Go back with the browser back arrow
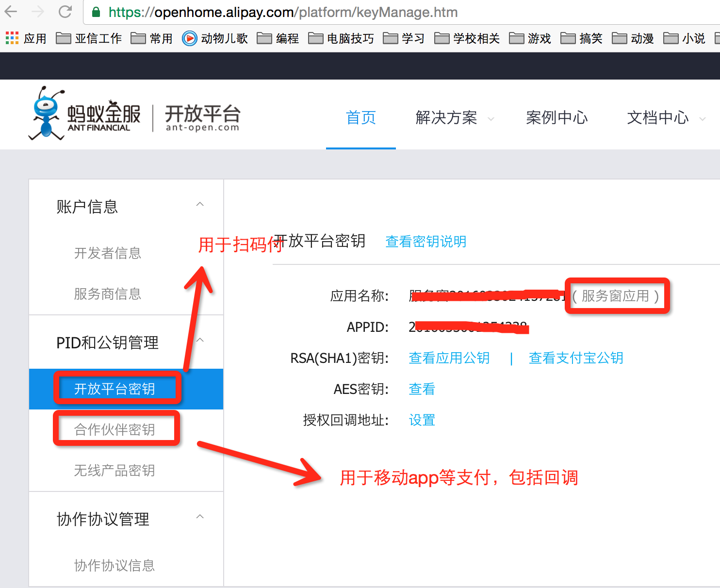The height and width of the screenshot is (588, 720). point(11,12)
